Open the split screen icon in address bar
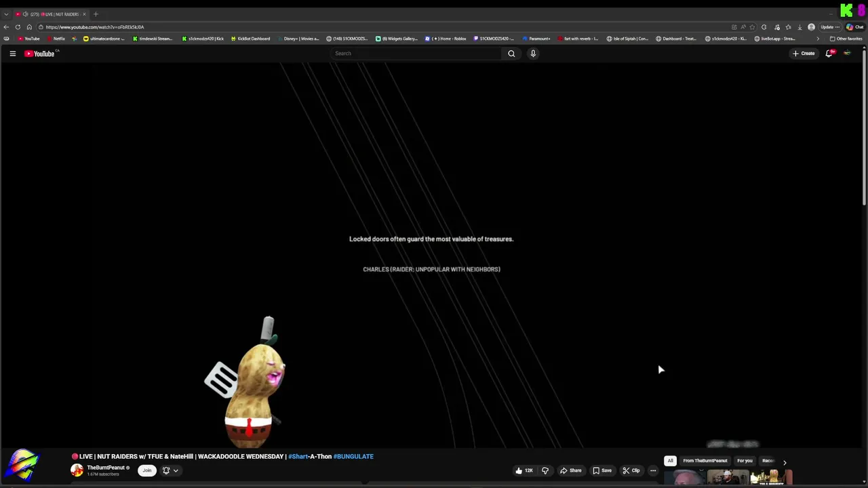 tap(734, 27)
